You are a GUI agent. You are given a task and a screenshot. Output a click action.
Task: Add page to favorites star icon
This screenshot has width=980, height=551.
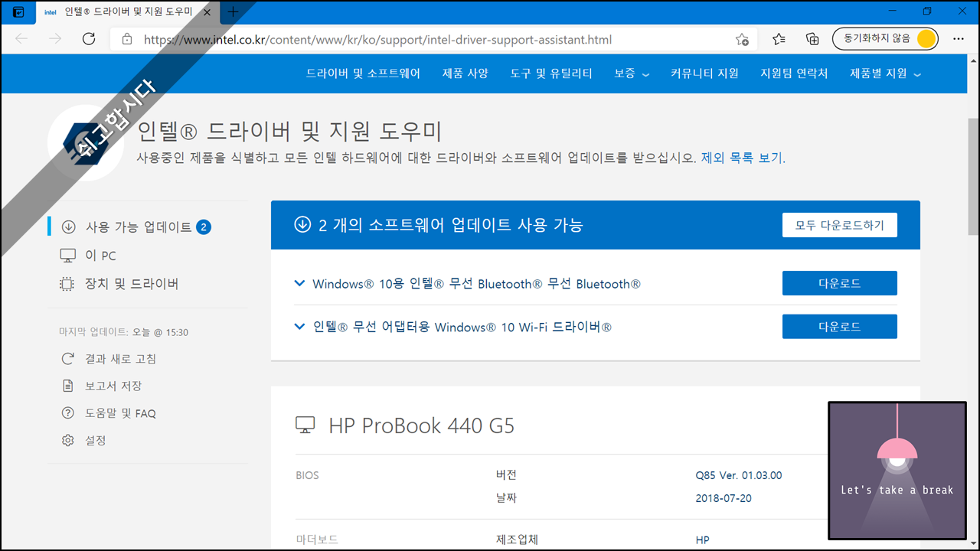(742, 39)
